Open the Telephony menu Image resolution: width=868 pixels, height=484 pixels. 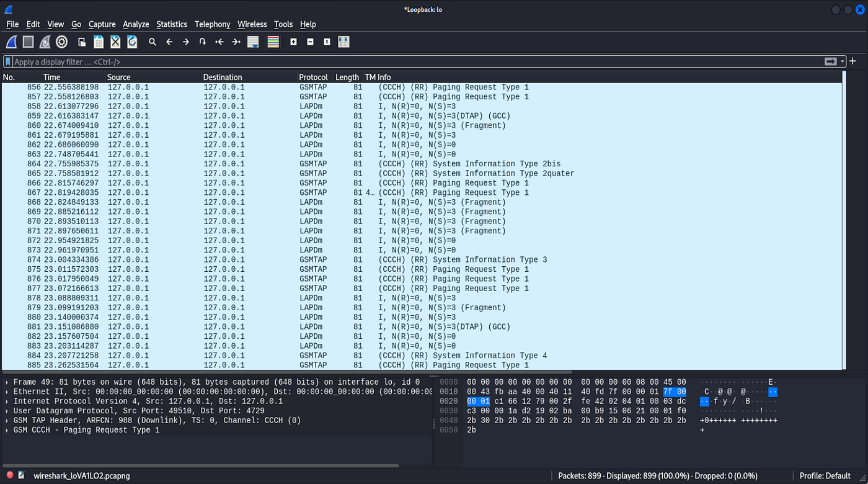[213, 24]
